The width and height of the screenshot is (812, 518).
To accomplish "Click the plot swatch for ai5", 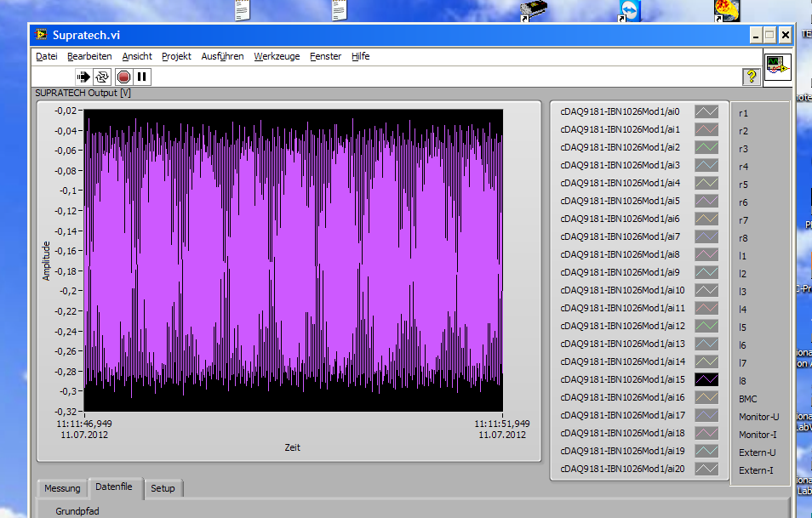I will pyautogui.click(x=706, y=201).
